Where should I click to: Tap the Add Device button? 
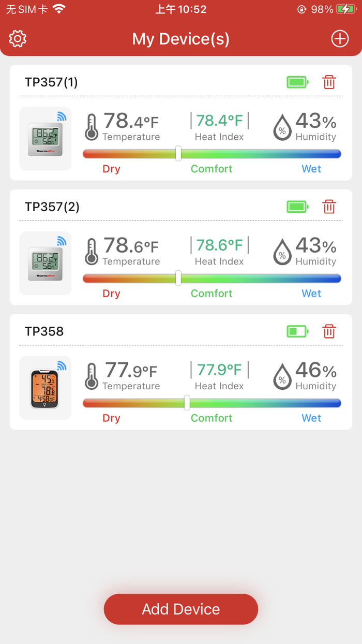(180, 609)
